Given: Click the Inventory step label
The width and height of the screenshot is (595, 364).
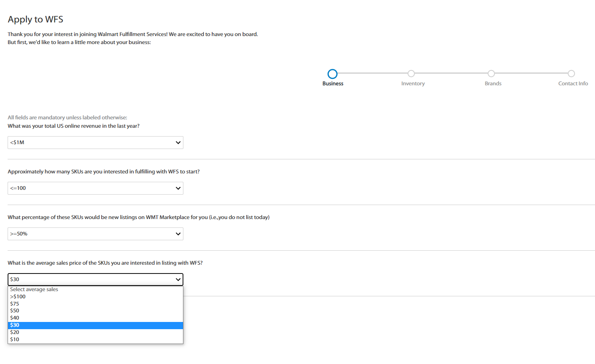Looking at the screenshot, I should click(x=413, y=84).
